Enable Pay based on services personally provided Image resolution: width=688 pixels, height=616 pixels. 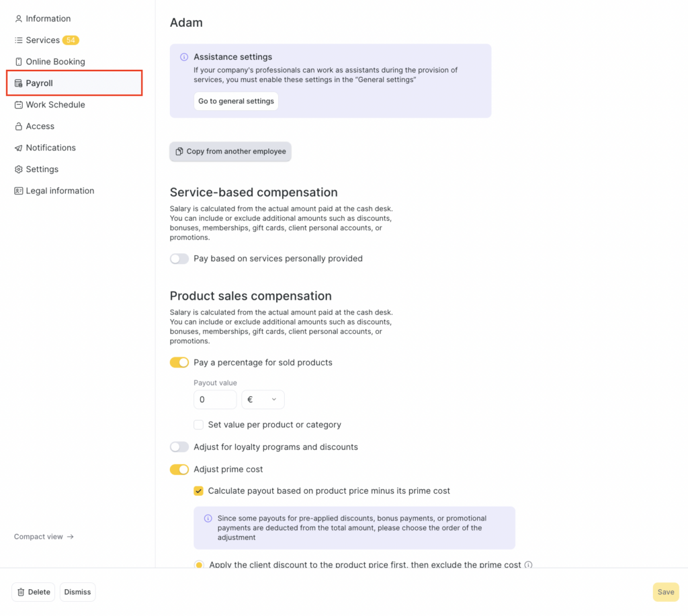(179, 259)
